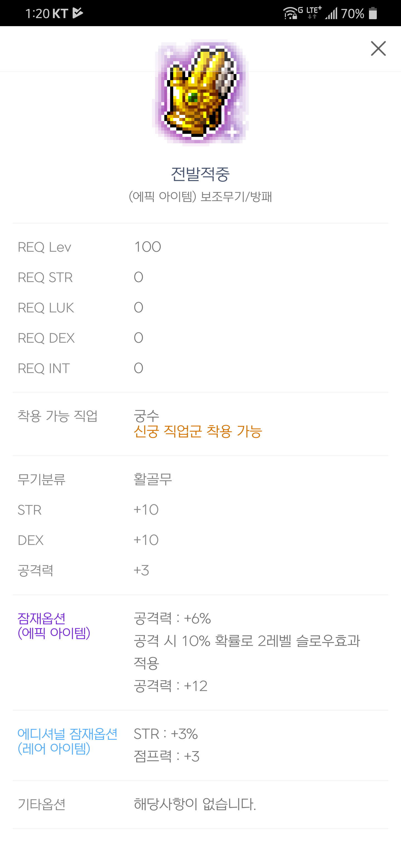This screenshot has height=868, width=401.
Task: Tap the LTE+ data indicator icon
Action: coord(314,13)
